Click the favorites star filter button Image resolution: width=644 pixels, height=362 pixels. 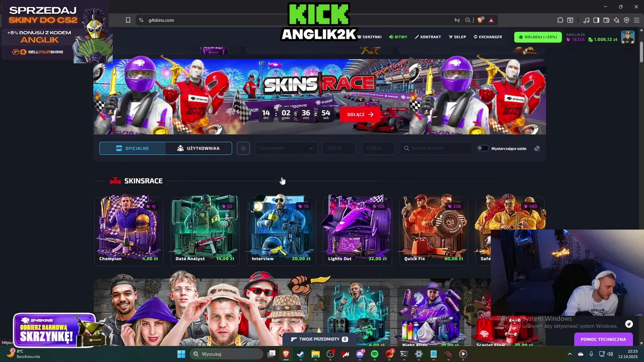click(x=244, y=148)
